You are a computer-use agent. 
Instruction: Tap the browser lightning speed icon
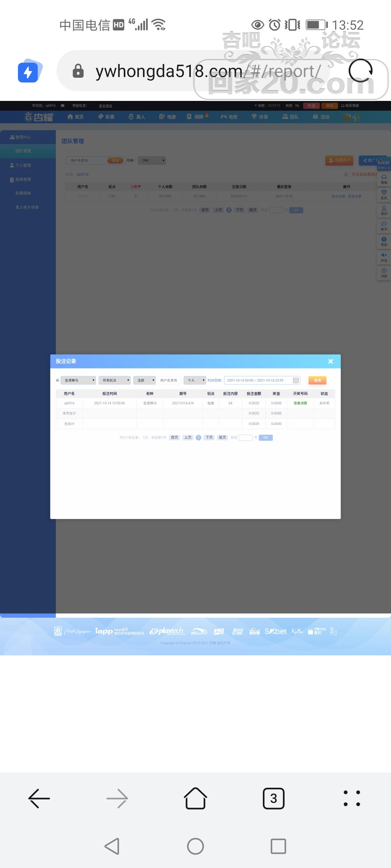pyautogui.click(x=30, y=71)
